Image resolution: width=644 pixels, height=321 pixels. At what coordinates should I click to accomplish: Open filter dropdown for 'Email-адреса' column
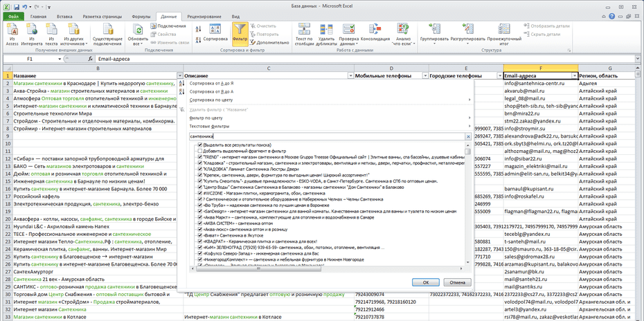[574, 76]
